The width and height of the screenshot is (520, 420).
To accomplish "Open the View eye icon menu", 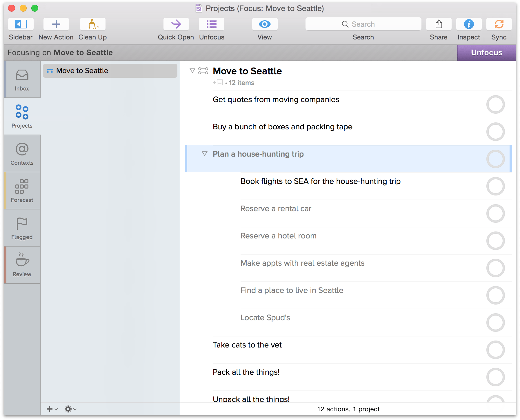I will [265, 24].
